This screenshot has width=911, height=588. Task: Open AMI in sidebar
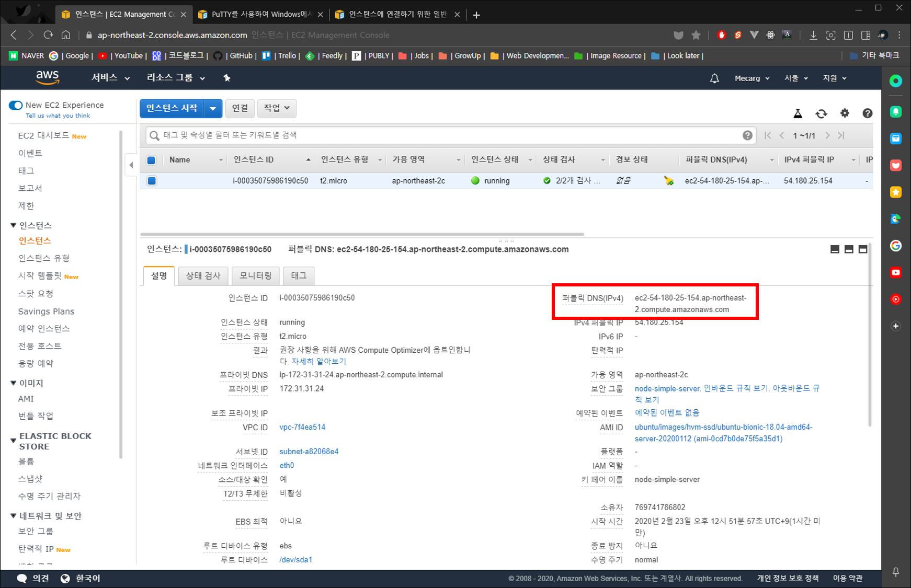26,399
